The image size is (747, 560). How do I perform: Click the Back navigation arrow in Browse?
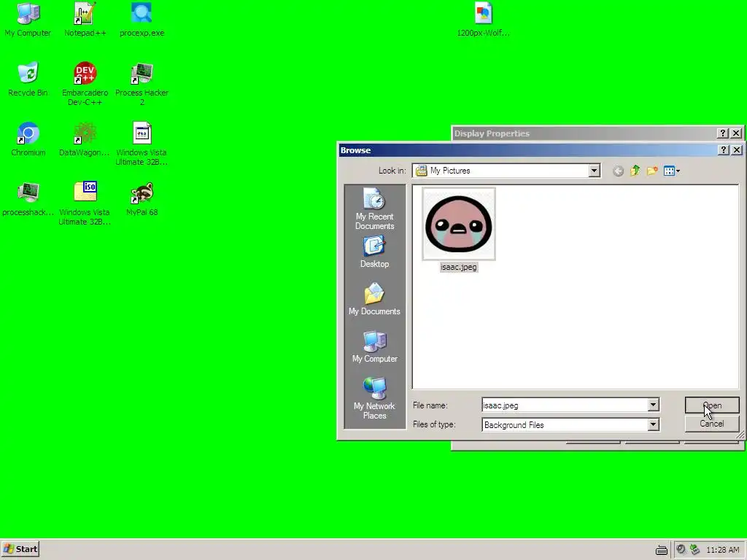point(618,171)
